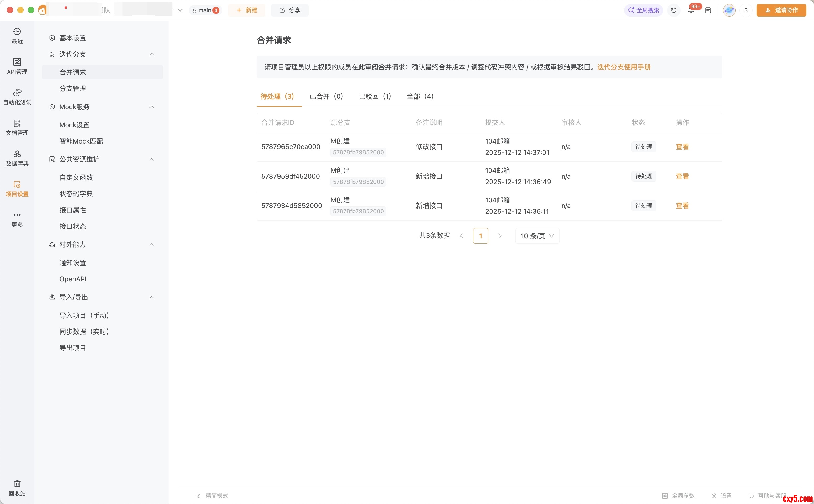Open 自动化测试 in the left sidebar

coord(17,96)
